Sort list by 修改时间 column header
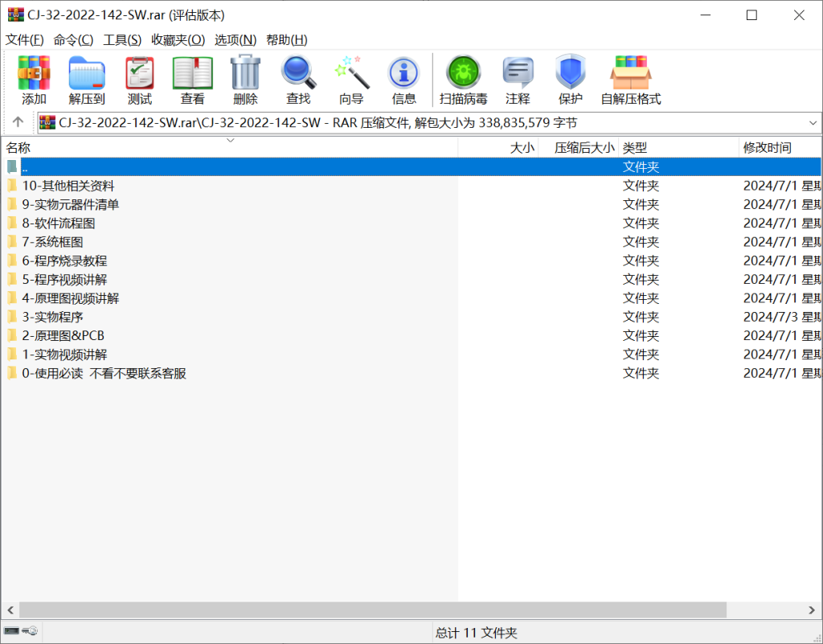The height and width of the screenshot is (644, 823). point(768,148)
